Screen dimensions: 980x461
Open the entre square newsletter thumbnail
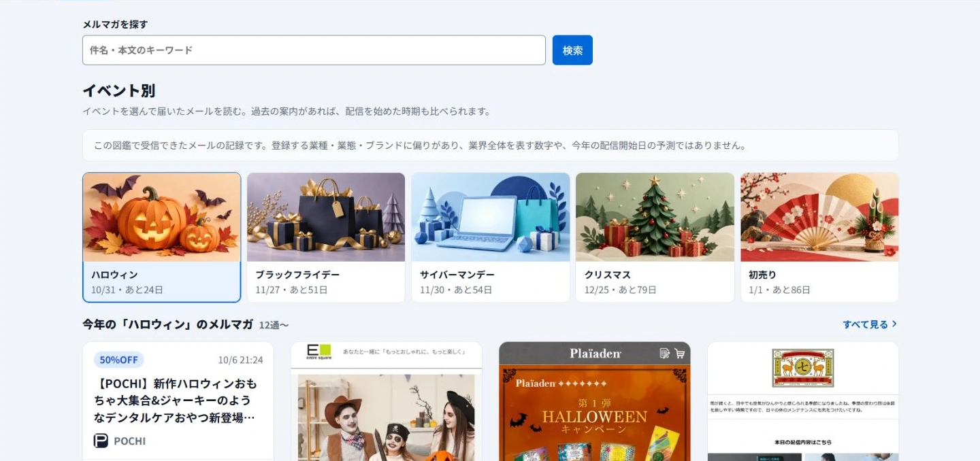pos(387,401)
